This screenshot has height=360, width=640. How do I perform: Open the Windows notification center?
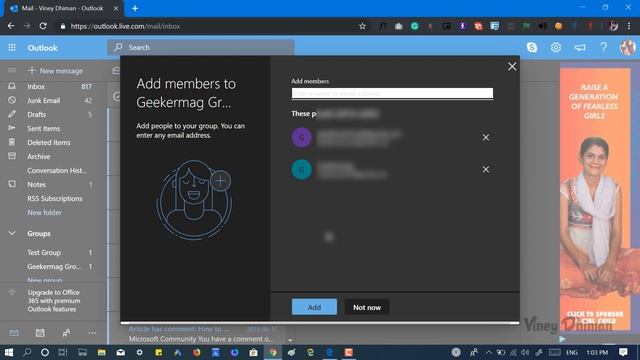click(x=623, y=352)
